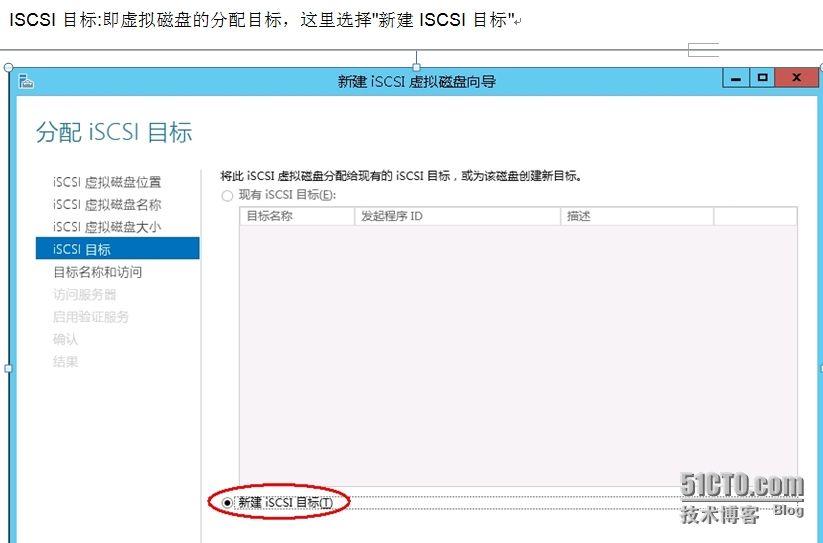Click the 新建 iSCSI 虚拟磁盘向导 window title

pyautogui.click(x=417, y=81)
